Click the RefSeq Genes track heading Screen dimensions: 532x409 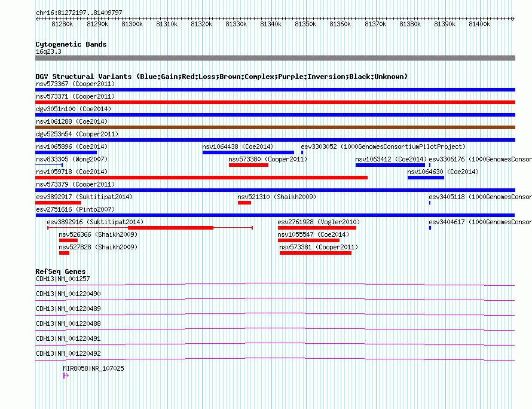60,271
